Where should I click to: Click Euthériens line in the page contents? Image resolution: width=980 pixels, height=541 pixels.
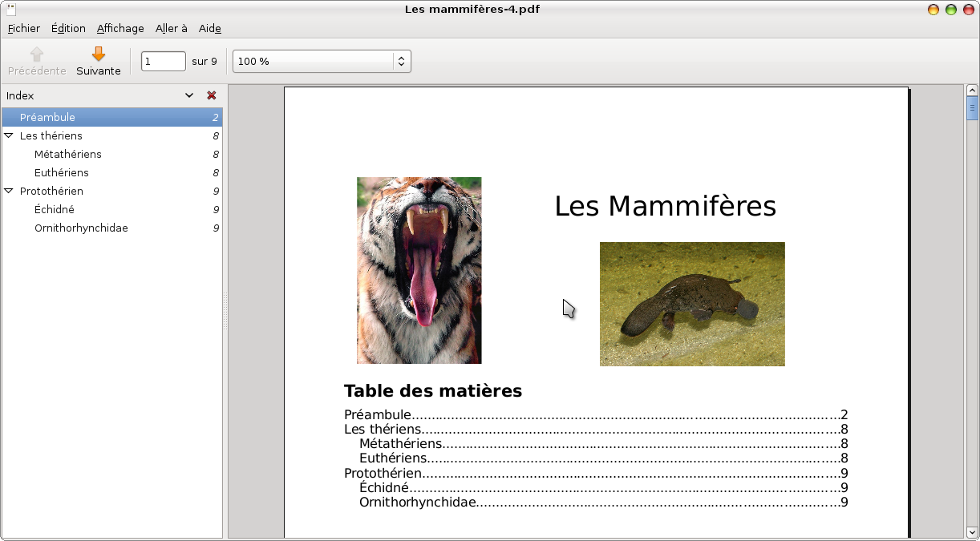(604, 458)
